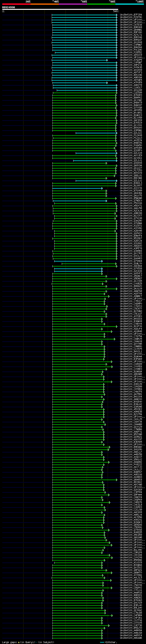This screenshot has width=146, height=644.
Task: Choose hit UniRef100_B9DI66
Action: point(131,37)
